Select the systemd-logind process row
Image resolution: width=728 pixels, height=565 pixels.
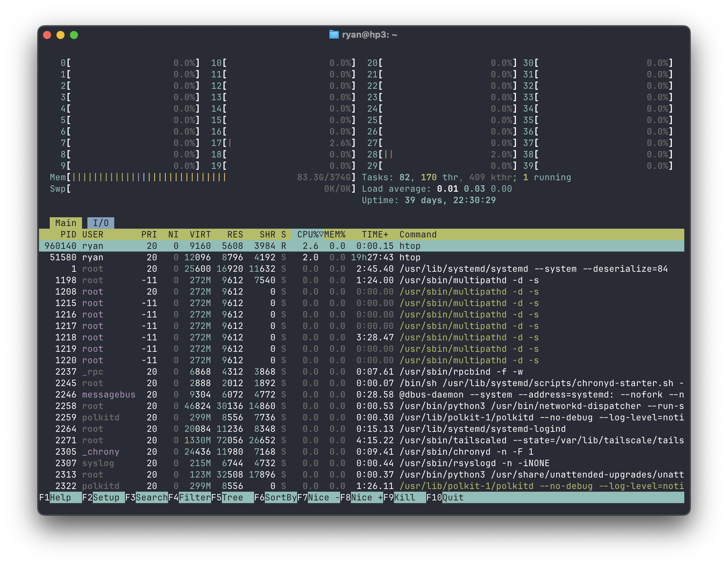coord(362,429)
